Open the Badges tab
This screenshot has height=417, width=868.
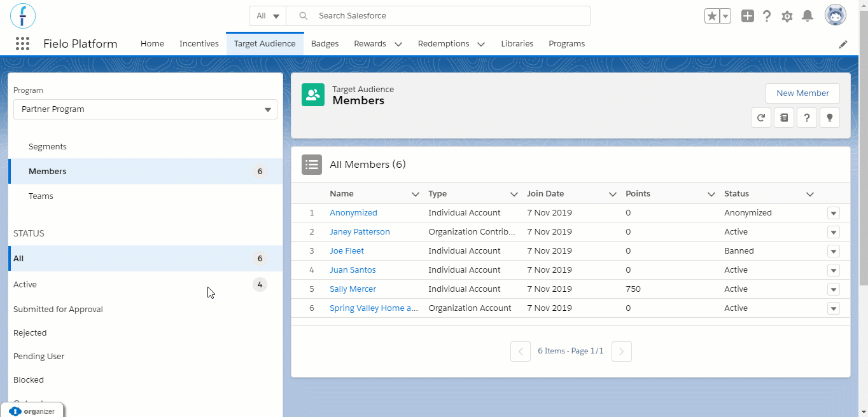point(325,44)
